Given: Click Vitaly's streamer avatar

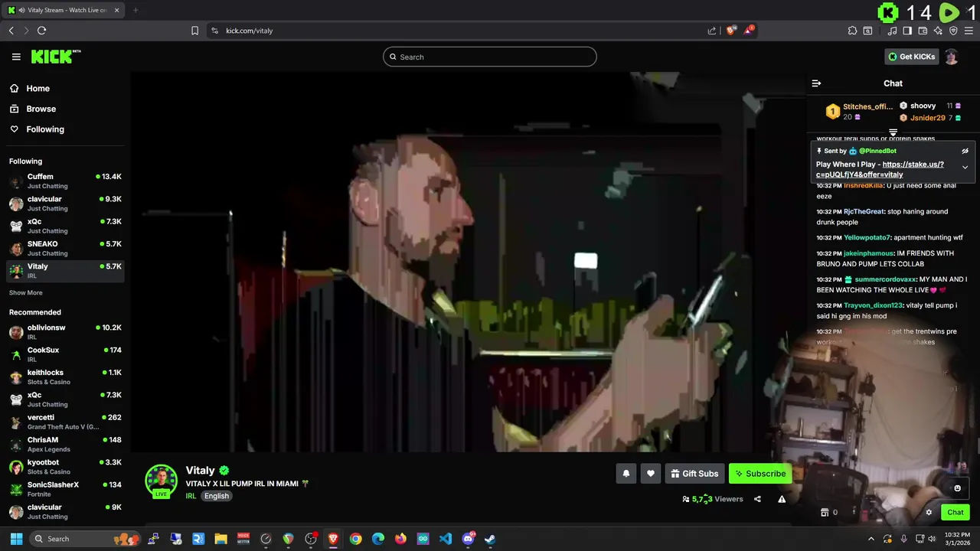Looking at the screenshot, I should coord(162,481).
